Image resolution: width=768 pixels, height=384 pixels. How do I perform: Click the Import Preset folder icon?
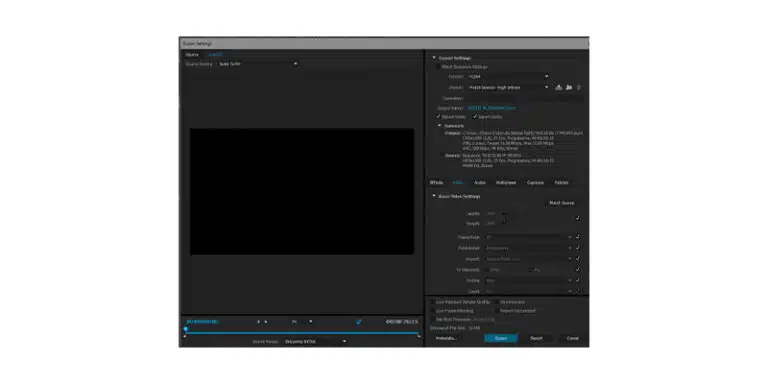coord(569,87)
